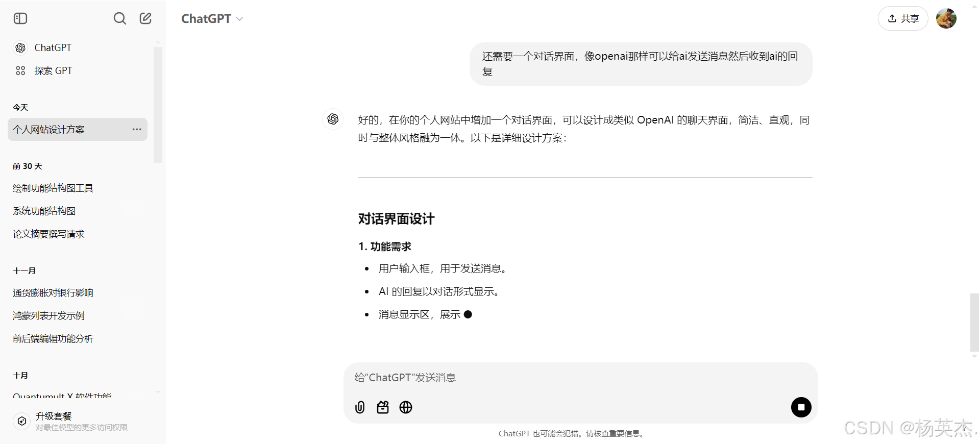Open the user profile avatar
Image resolution: width=980 pixels, height=444 pixels.
[x=946, y=18]
